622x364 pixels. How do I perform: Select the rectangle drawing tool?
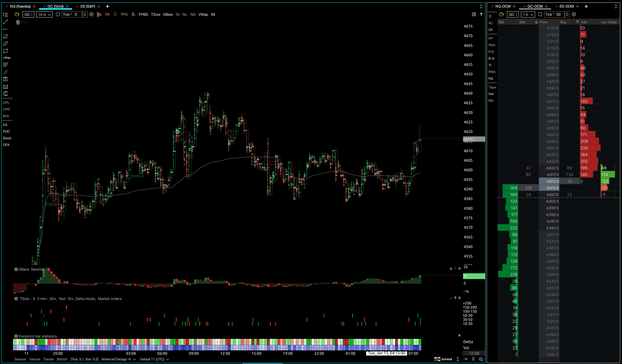tap(5, 51)
